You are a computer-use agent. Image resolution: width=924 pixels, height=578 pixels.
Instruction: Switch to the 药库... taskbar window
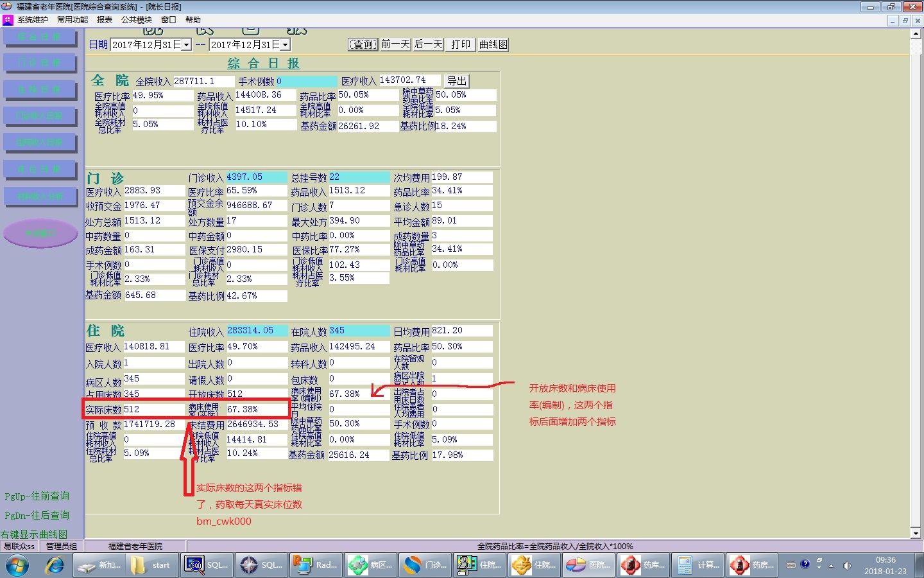(x=642, y=565)
